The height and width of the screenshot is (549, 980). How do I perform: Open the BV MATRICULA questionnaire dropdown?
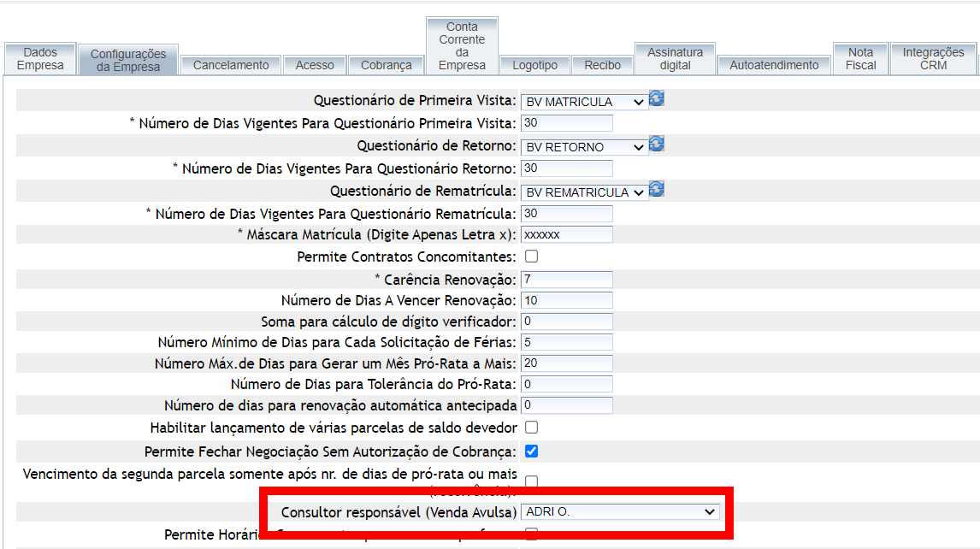(585, 102)
